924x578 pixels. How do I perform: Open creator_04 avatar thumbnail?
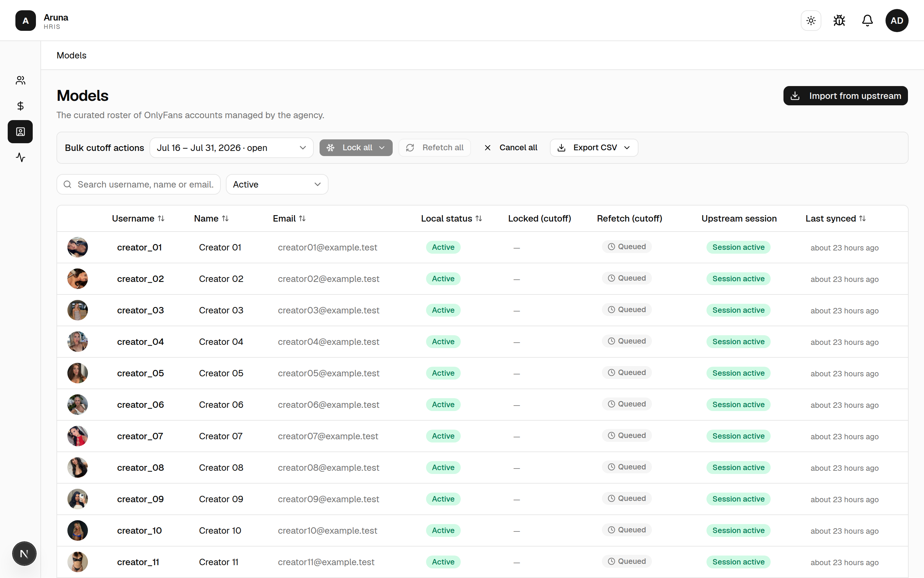78,342
